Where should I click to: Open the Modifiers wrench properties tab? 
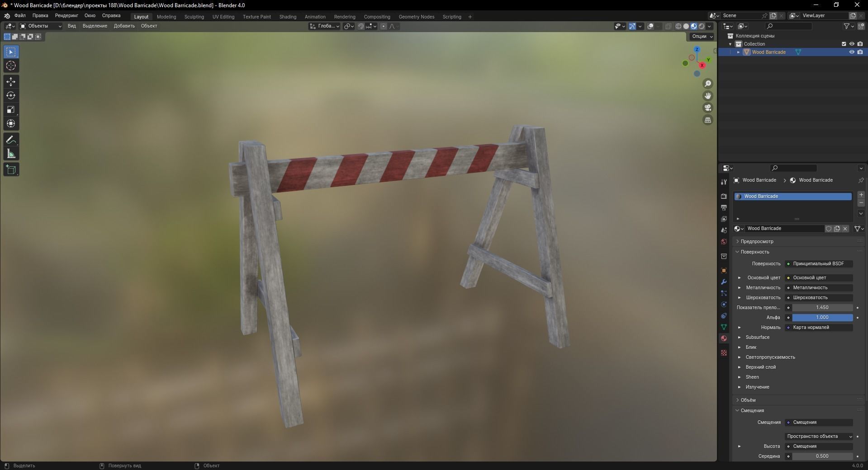click(724, 282)
